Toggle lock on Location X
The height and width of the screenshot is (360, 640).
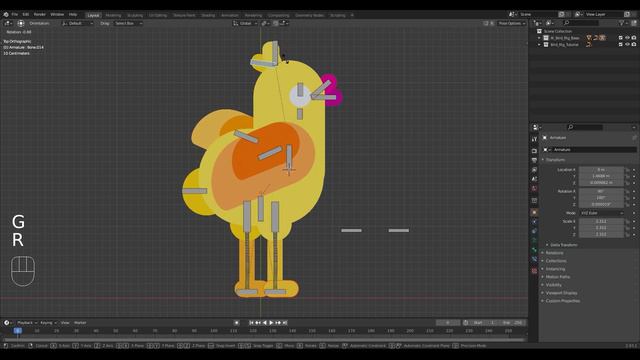pyautogui.click(x=627, y=170)
